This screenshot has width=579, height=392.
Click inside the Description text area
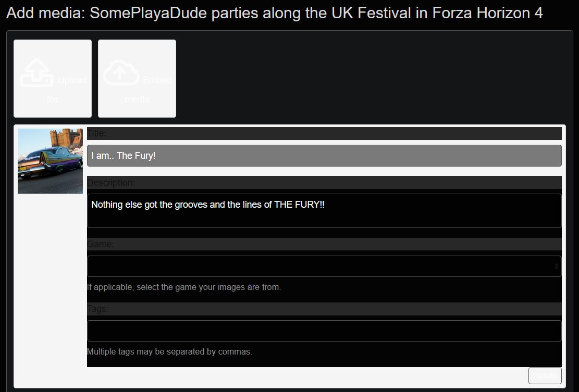pyautogui.click(x=324, y=211)
